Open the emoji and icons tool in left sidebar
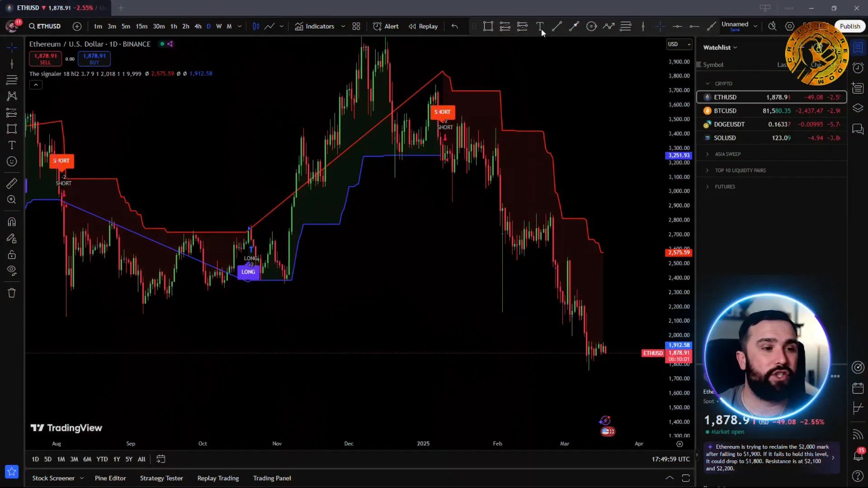Viewport: 868px width, 488px height. [12, 161]
